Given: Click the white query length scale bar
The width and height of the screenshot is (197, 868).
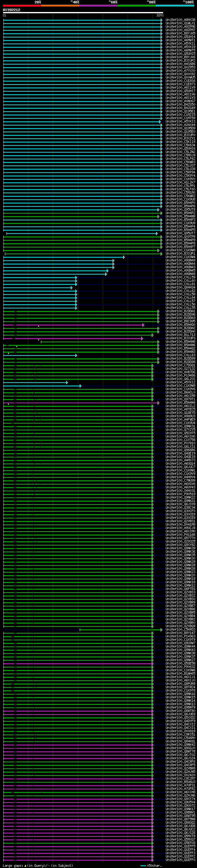Looking at the screenshot, I should pyautogui.click(x=83, y=13).
